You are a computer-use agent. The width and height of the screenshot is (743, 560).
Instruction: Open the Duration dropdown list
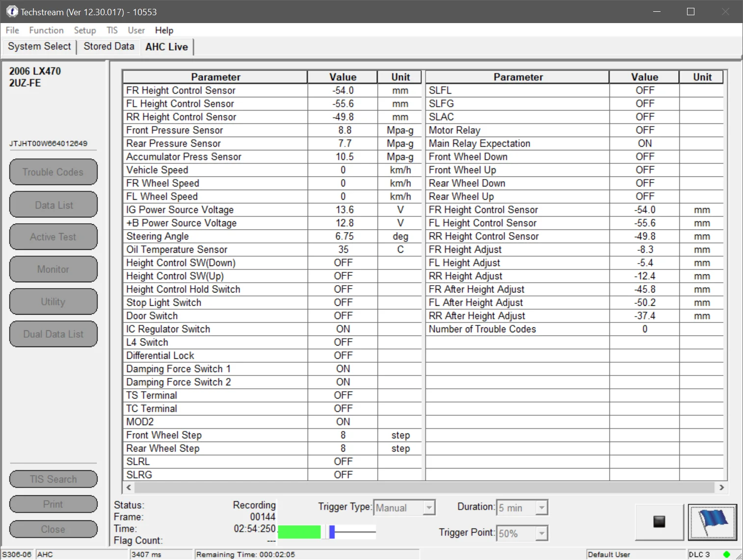(541, 507)
